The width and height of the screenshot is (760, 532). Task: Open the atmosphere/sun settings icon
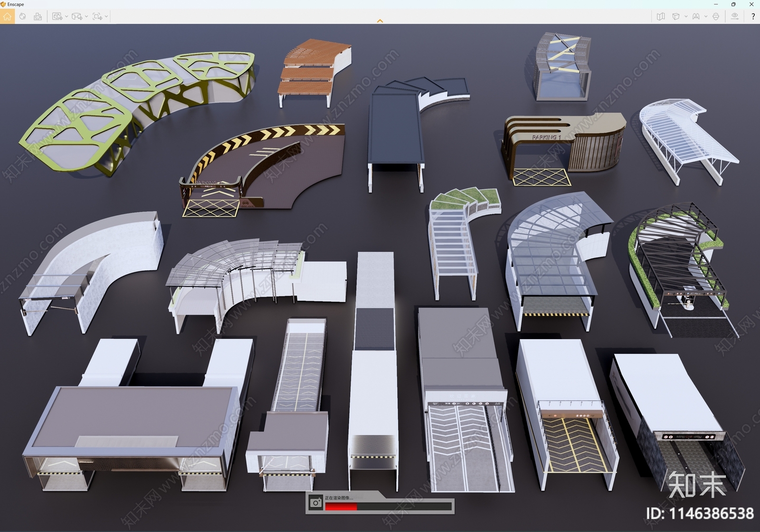(22, 16)
